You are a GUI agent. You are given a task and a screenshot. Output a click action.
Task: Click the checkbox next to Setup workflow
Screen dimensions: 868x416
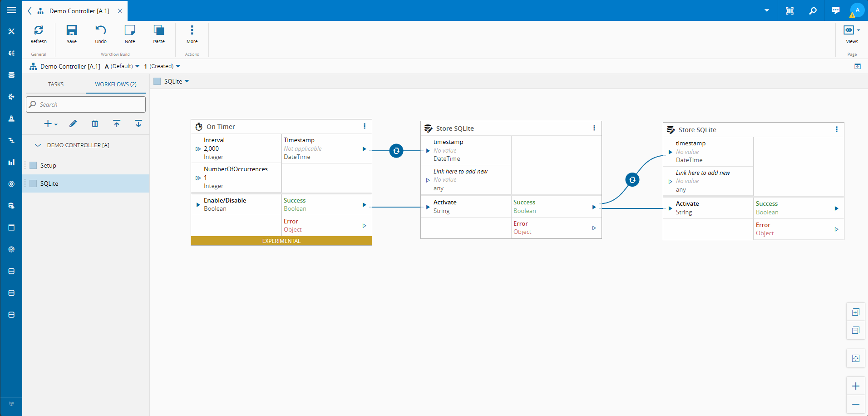click(33, 165)
